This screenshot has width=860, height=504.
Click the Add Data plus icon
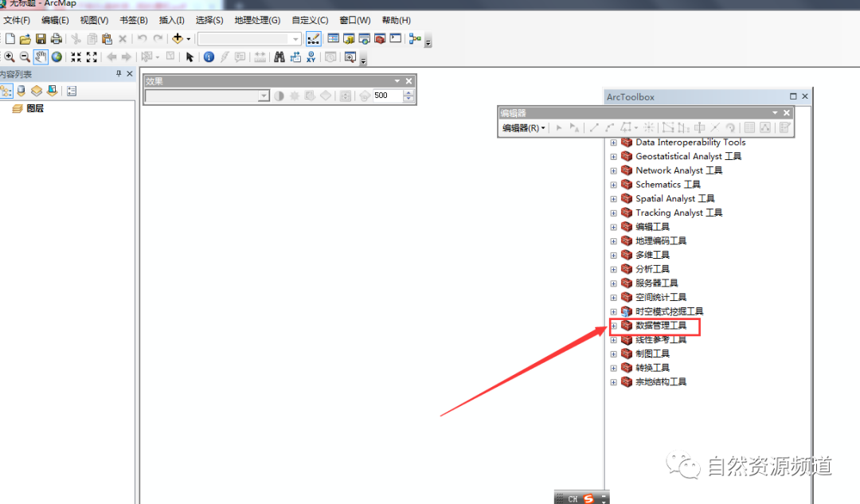tap(177, 38)
